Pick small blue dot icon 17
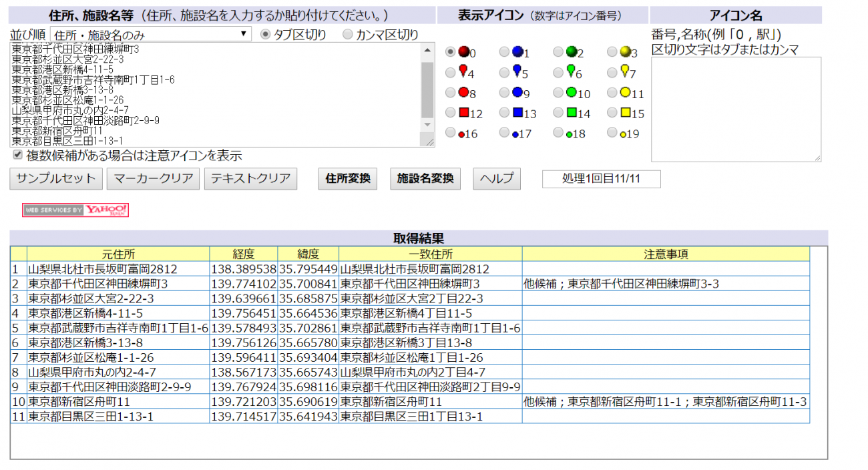 [504, 133]
